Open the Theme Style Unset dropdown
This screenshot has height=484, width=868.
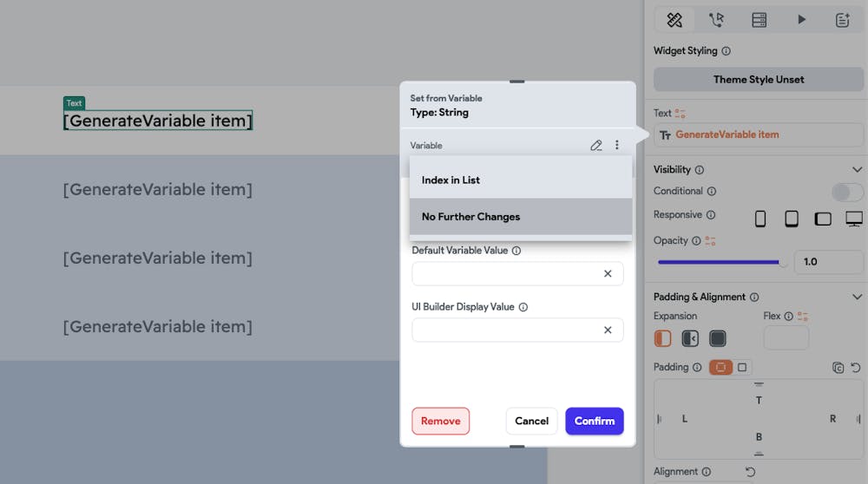pyautogui.click(x=759, y=80)
